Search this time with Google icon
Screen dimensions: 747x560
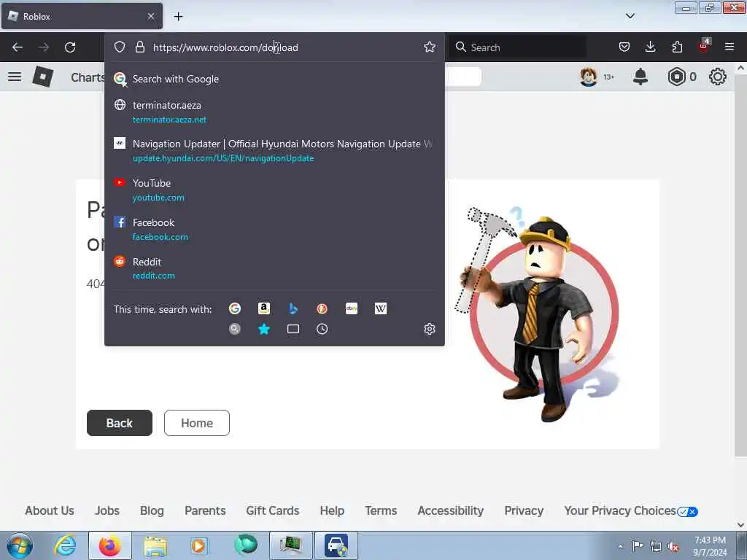[235, 308]
